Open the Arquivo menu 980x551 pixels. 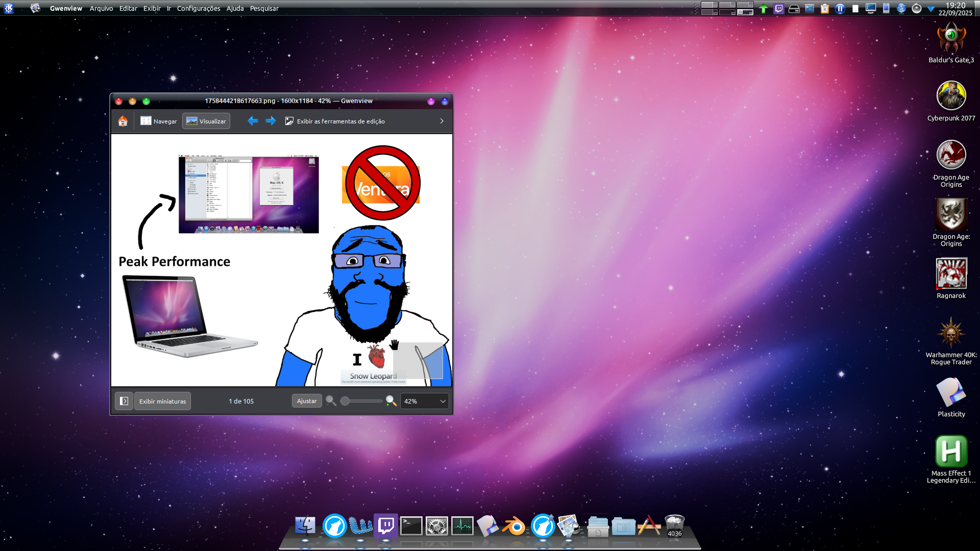[x=102, y=8]
